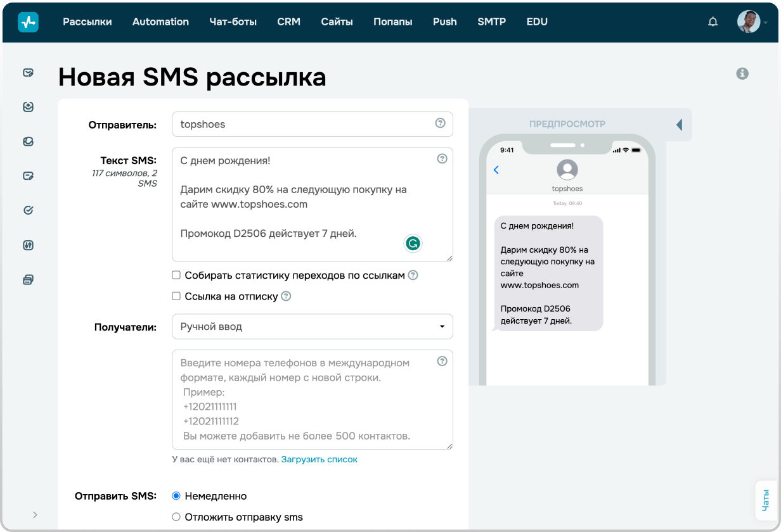
Task: Select Отложить отправку sms option
Action: pyautogui.click(x=176, y=517)
